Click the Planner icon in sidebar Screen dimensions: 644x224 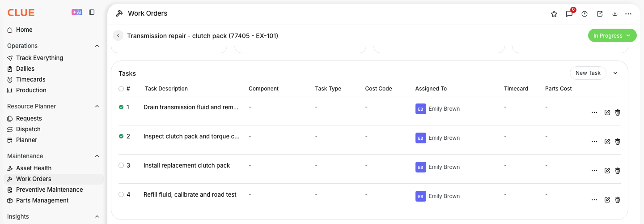[10, 140]
